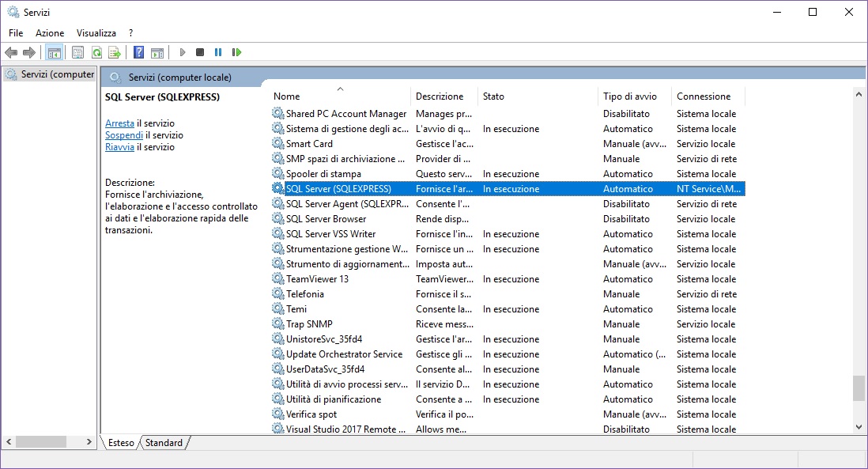Select gear icon of TeamViewer 13
The width and height of the screenshot is (868, 469).
point(278,278)
